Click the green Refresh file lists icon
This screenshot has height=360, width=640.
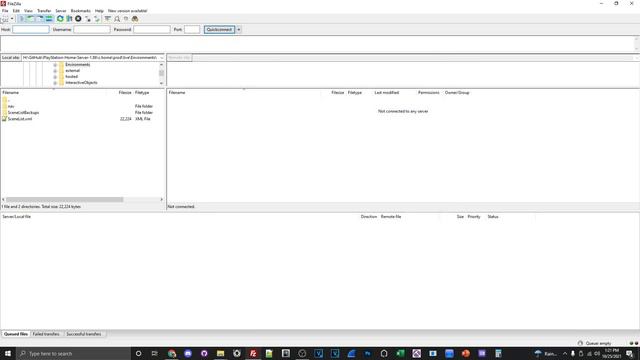pos(60,19)
